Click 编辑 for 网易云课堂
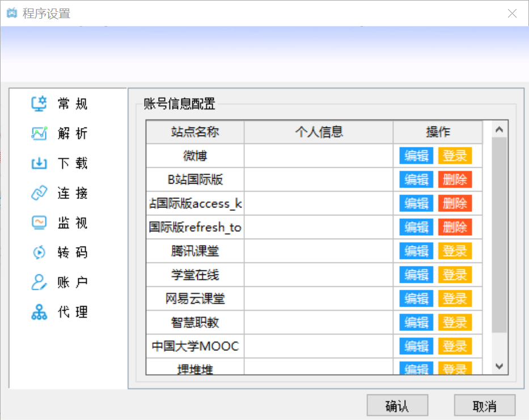The height and width of the screenshot is (420, 529). [x=416, y=299]
